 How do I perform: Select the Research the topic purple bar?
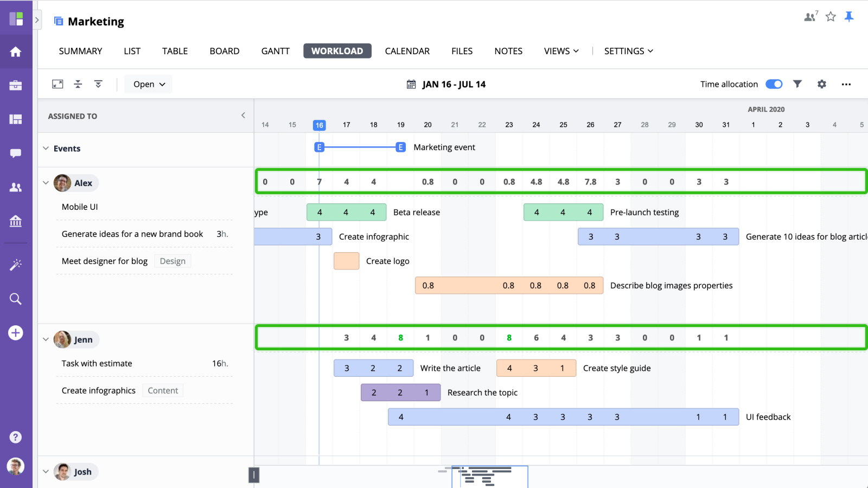coord(400,393)
